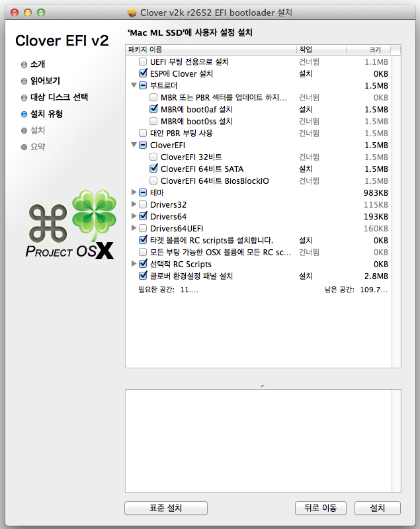420x529 pixels.
Task: Check the Drivers32 checkbox
Action: pyautogui.click(x=143, y=204)
